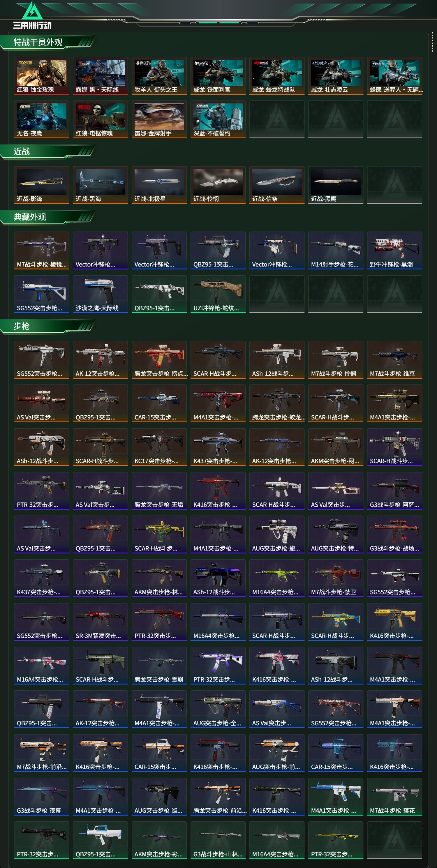Image resolution: width=437 pixels, height=868 pixels.
Task: Choose the 深蓝-不破誓约 skin thumbnail
Action: pyautogui.click(x=218, y=120)
